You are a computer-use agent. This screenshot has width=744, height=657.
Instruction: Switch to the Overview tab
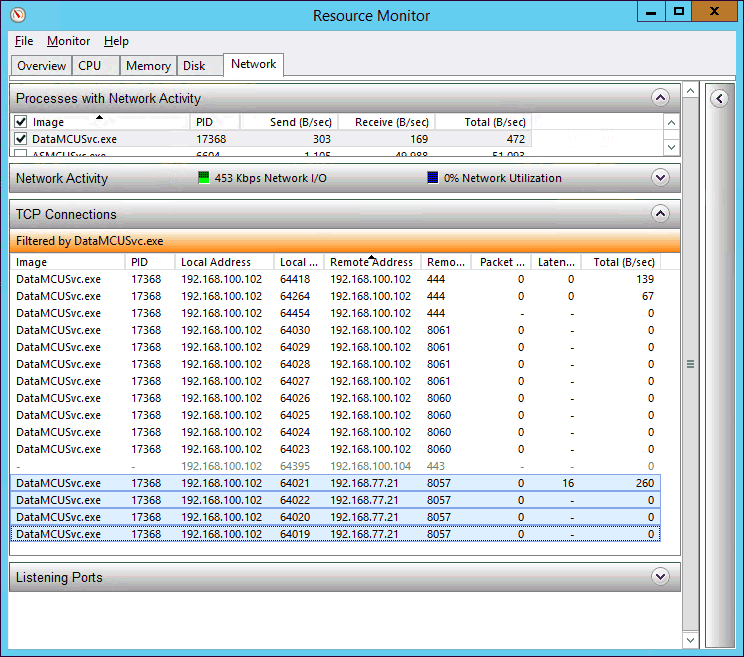[x=41, y=65]
